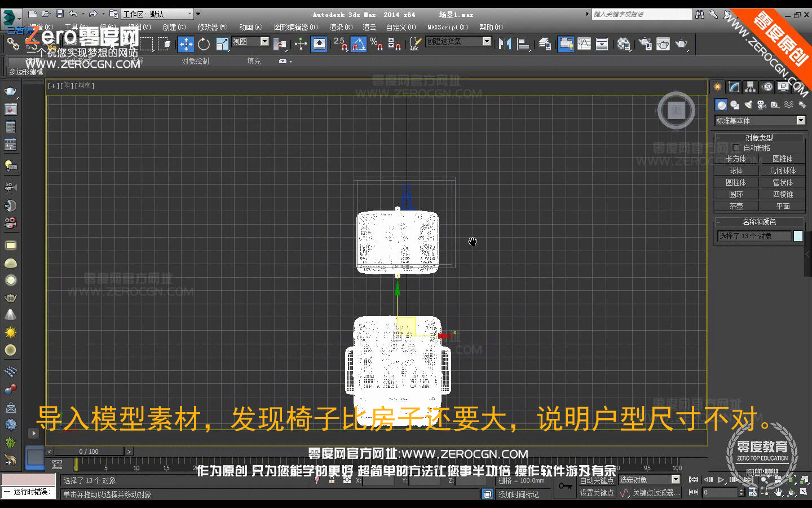Open the Material Editor icon
The height and width of the screenshot is (508, 812).
click(x=623, y=44)
